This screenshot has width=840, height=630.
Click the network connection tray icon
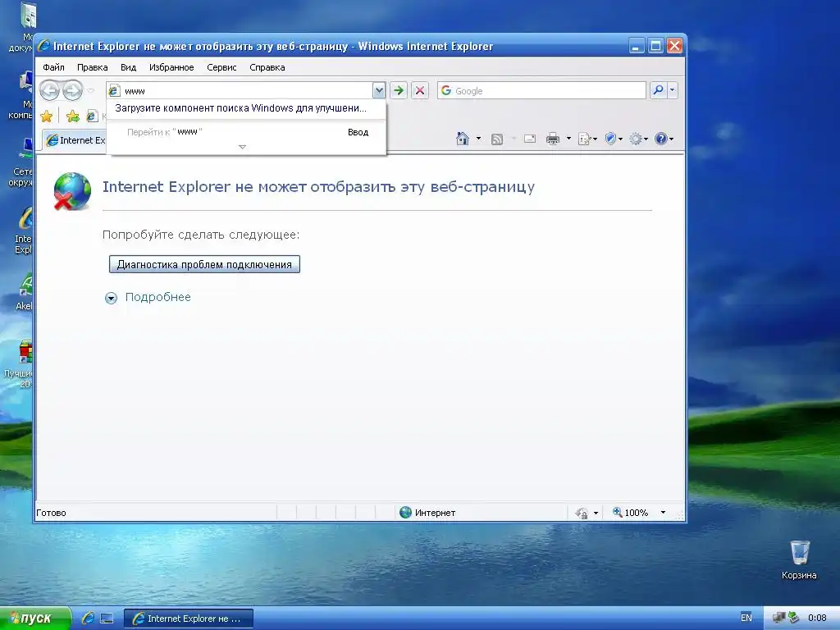pyautogui.click(x=778, y=619)
